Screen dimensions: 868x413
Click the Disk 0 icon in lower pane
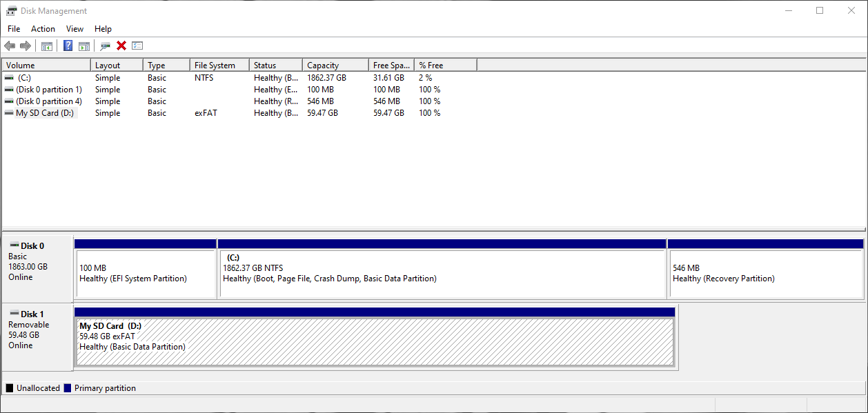[14, 245]
